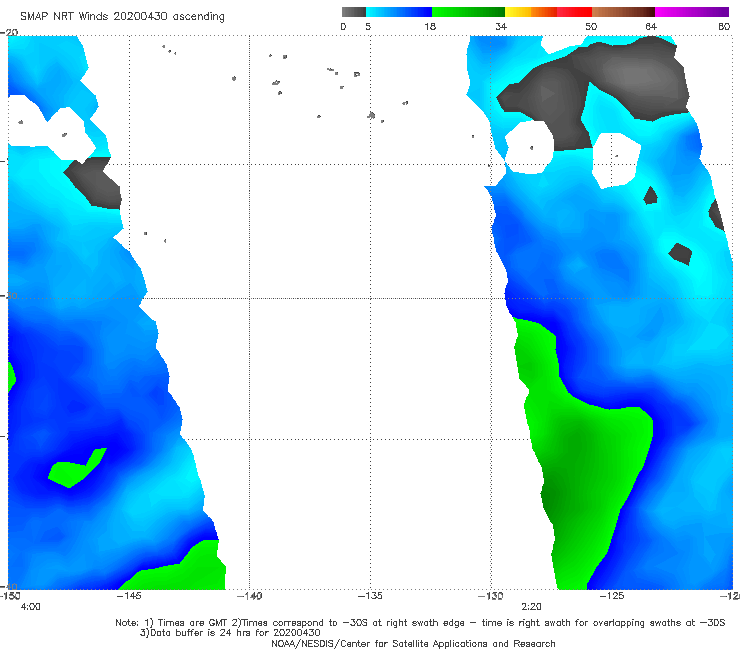The width and height of the screenshot is (740, 650).
Task: Click longitude label '-135'
Action: pyautogui.click(x=370, y=596)
